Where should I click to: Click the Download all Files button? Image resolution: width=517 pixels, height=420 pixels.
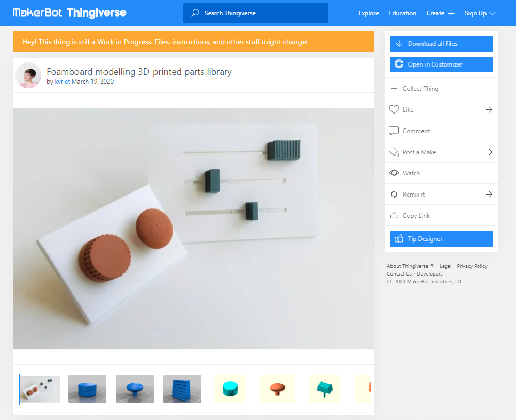coord(442,44)
